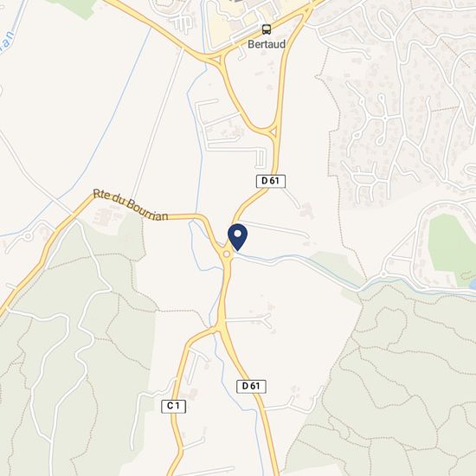476x476 pixels.
Task: Select the Bertaud bus stop icon
Action: tap(267, 29)
